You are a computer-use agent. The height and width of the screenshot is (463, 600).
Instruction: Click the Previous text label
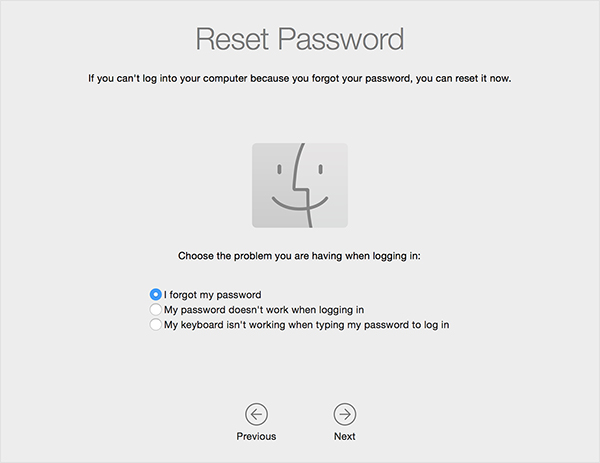(256, 436)
